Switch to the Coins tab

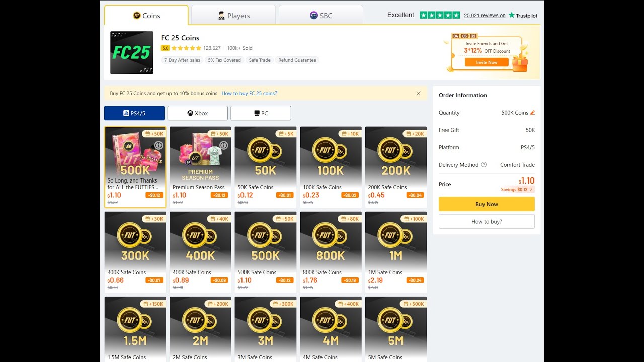[146, 15]
